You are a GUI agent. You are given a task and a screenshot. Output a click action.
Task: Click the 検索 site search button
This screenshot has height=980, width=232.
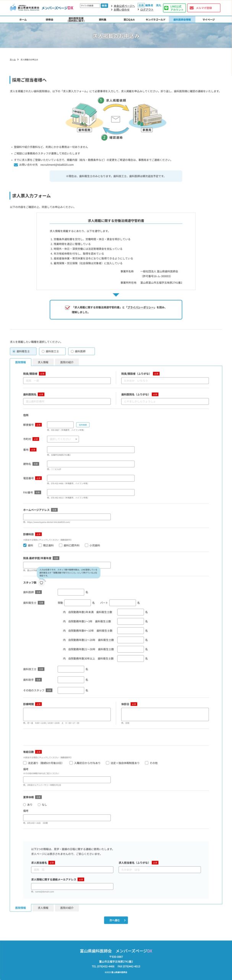point(104,6)
